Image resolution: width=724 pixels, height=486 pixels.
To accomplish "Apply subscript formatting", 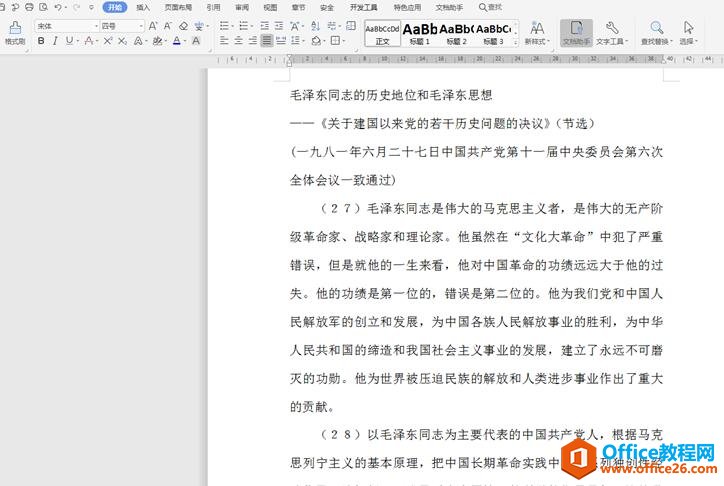I will coord(122,41).
